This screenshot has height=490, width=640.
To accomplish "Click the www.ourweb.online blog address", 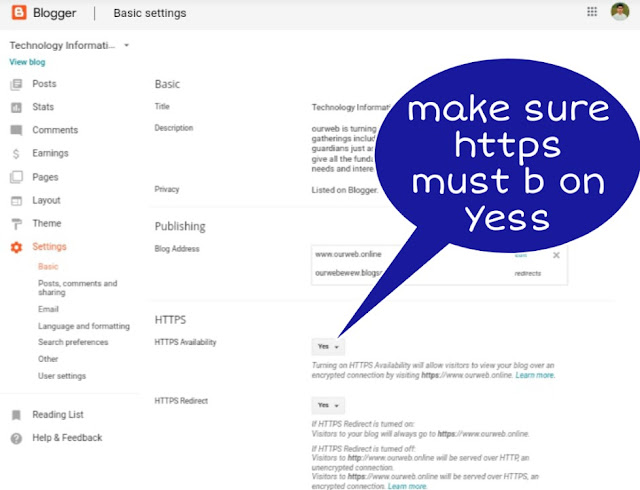I will (x=348, y=254).
